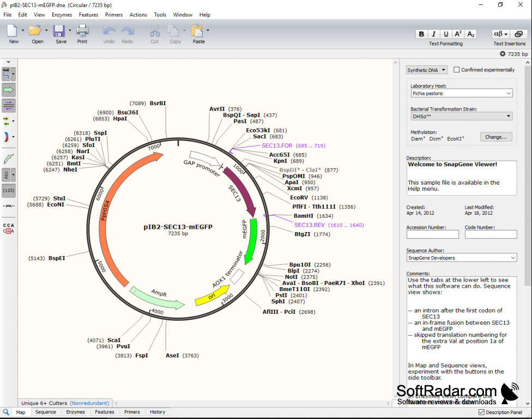This screenshot has height=419, width=532.
Task: Click the Cut scissors icon
Action: (x=155, y=31)
